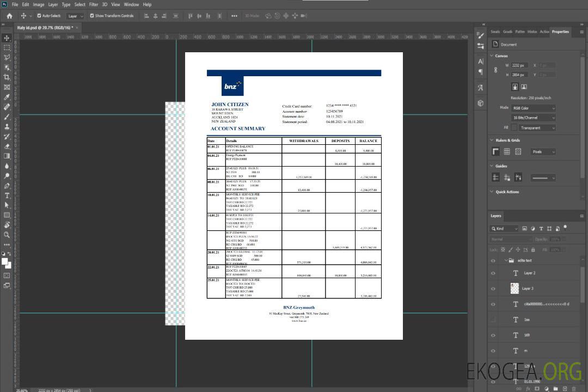
Task: Switch to the Swatches panel tab
Action: click(495, 32)
